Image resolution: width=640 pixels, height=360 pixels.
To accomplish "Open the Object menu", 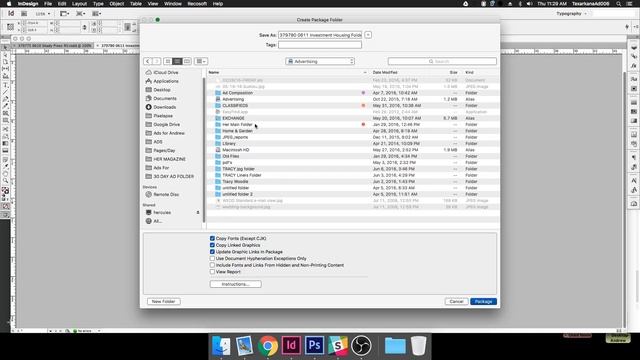I will click(116, 4).
